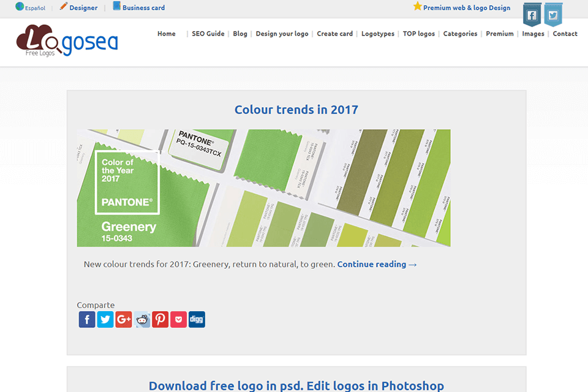Share the post on Google Plus
588x392 pixels.
click(123, 320)
